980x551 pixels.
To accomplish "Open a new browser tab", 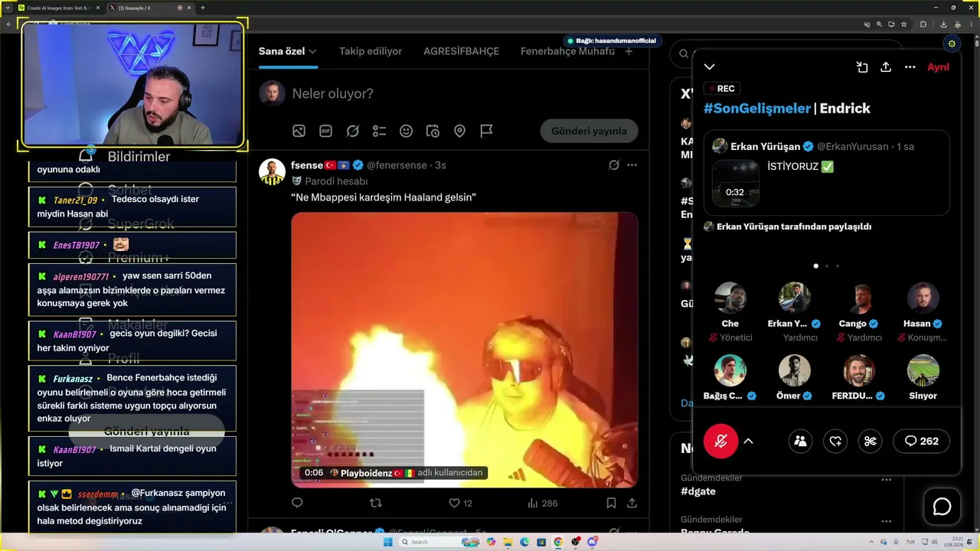I will pos(202,8).
